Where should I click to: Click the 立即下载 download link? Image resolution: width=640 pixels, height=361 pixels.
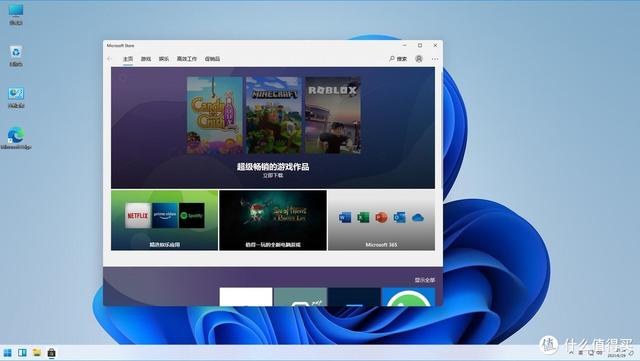[273, 175]
